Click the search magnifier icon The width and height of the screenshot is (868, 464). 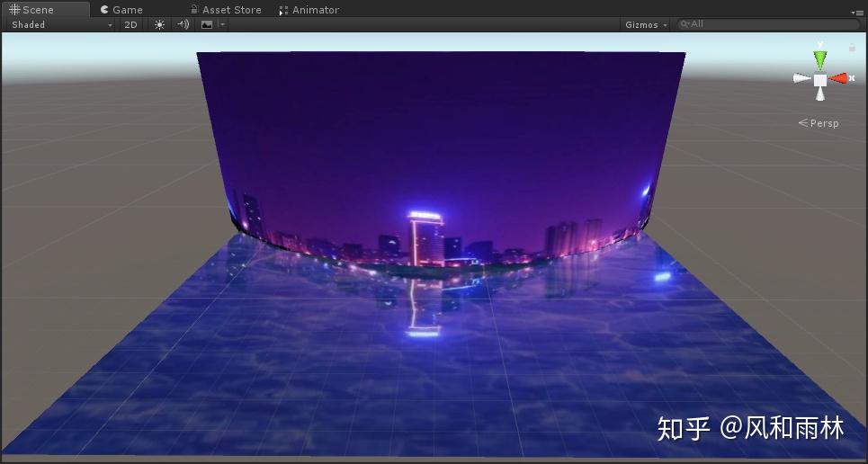tap(685, 23)
